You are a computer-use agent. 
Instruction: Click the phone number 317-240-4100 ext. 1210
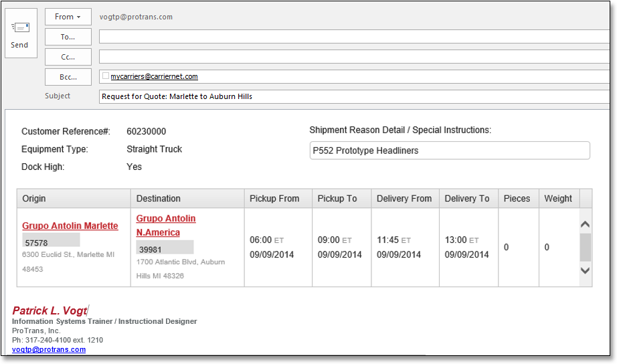coord(58,340)
